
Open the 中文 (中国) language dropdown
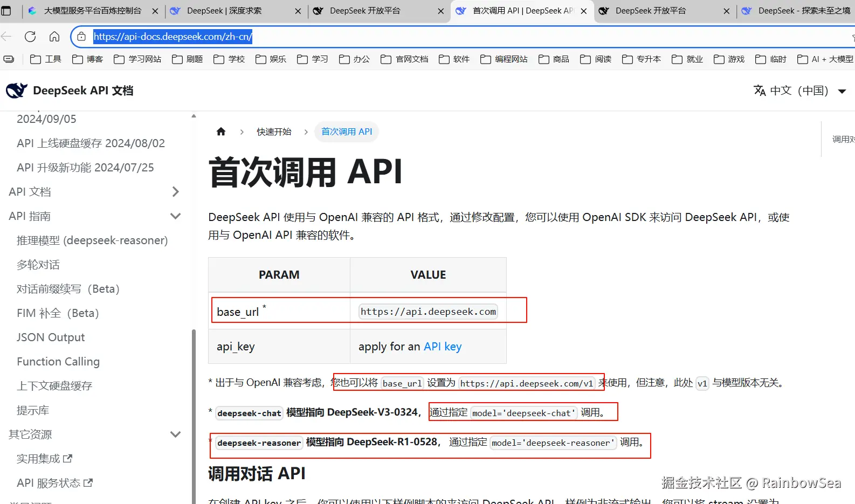click(x=800, y=91)
